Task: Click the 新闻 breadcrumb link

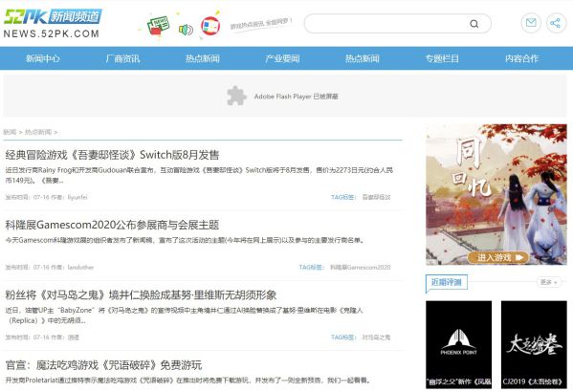Action: [x=10, y=132]
